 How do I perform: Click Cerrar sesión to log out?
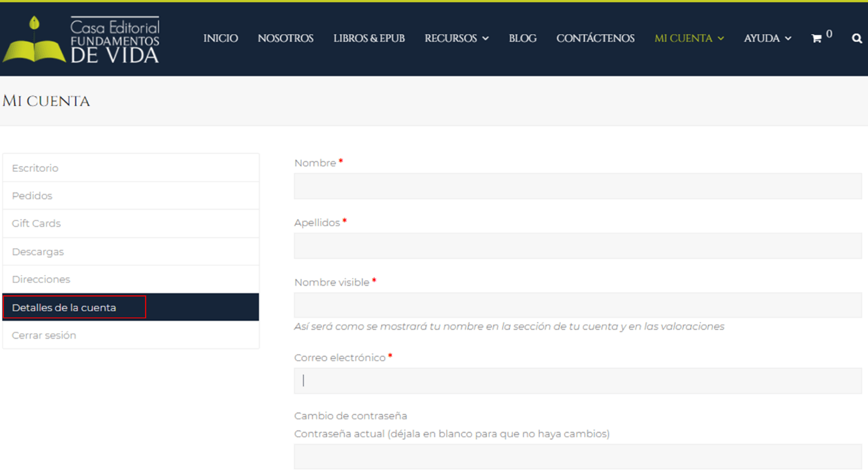pyautogui.click(x=44, y=335)
